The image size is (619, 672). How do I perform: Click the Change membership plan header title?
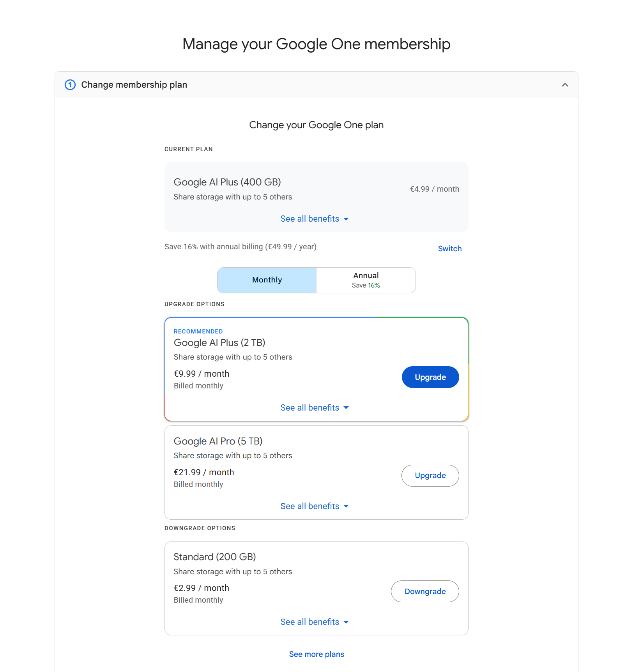click(134, 85)
